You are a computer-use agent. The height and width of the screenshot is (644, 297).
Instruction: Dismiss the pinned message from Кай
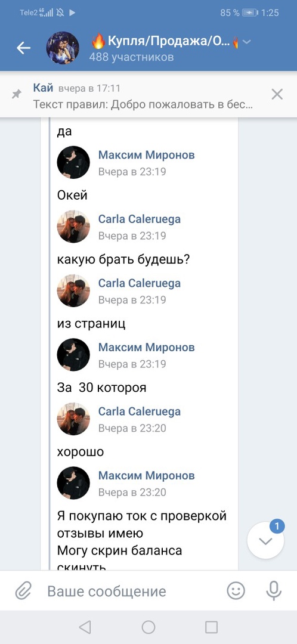coord(277,94)
